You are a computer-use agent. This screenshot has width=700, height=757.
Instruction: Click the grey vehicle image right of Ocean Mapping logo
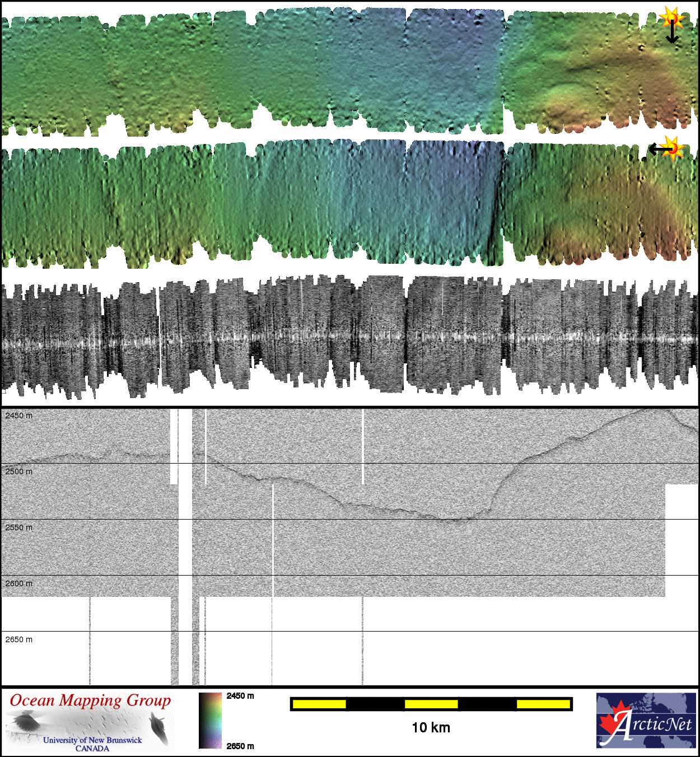(160, 727)
